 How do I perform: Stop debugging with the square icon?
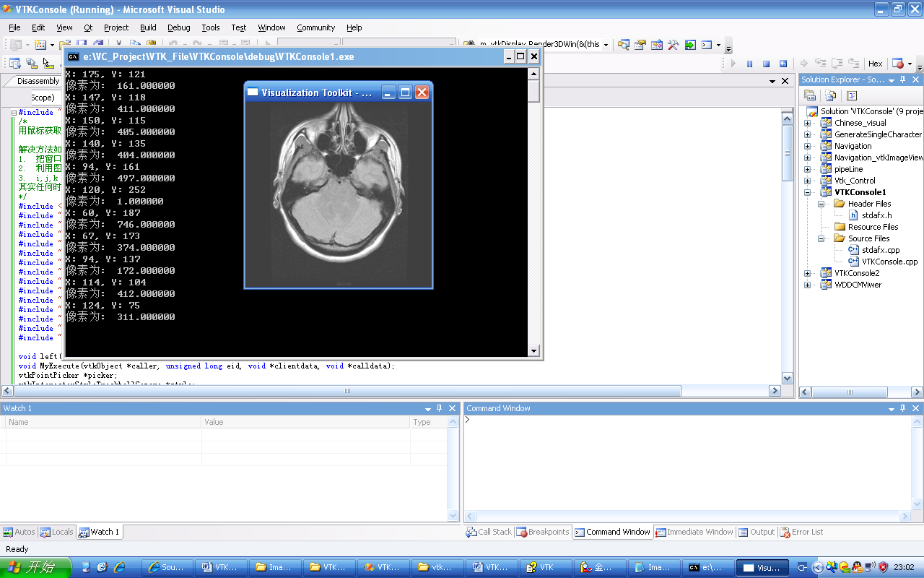point(767,64)
